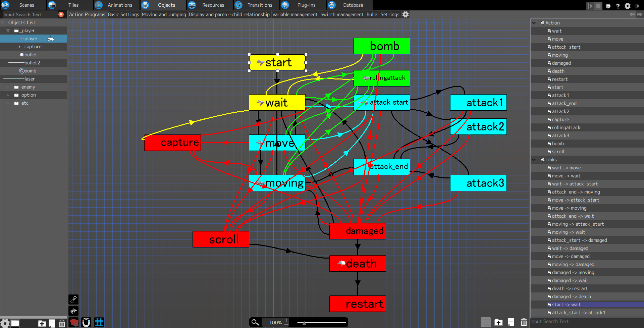Screen dimensions: 644x328
Task: Enable magnet snapping in the canvas corner
Action: coord(86,322)
